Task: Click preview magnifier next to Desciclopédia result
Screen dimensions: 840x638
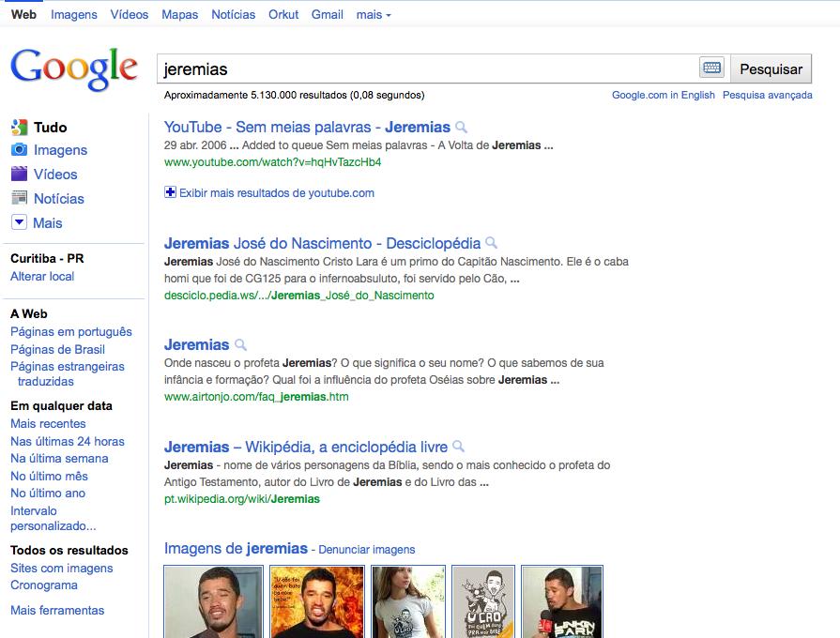Action: point(491,243)
